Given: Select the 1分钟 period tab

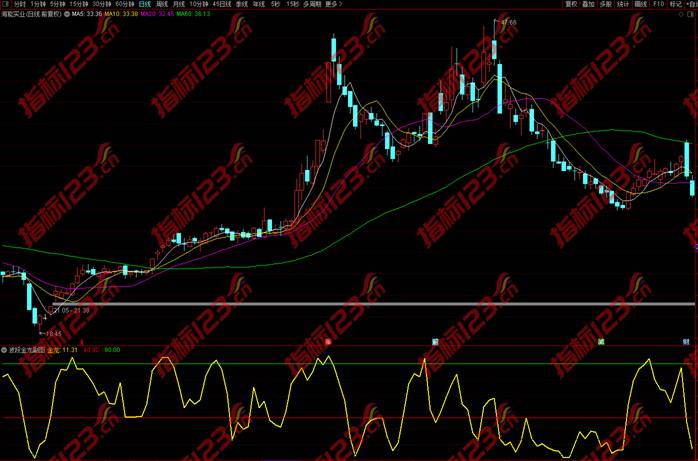Looking at the screenshot, I should pos(38,4).
